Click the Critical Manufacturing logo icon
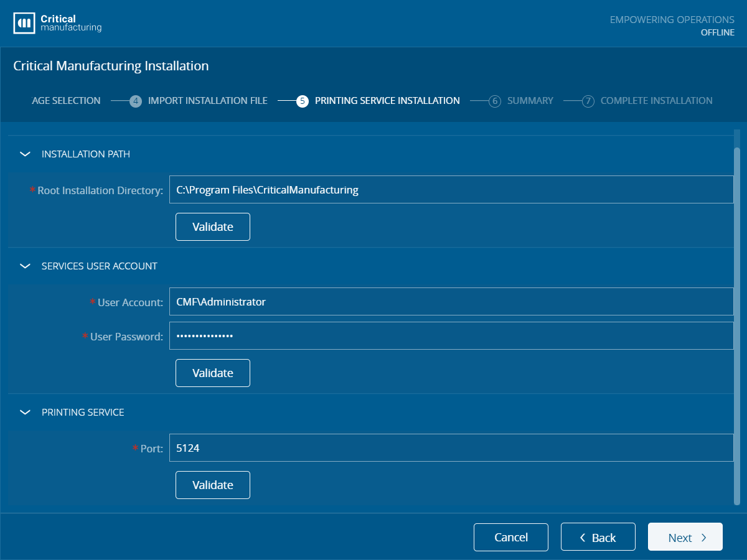Screen dimensions: 747x560 24,24
